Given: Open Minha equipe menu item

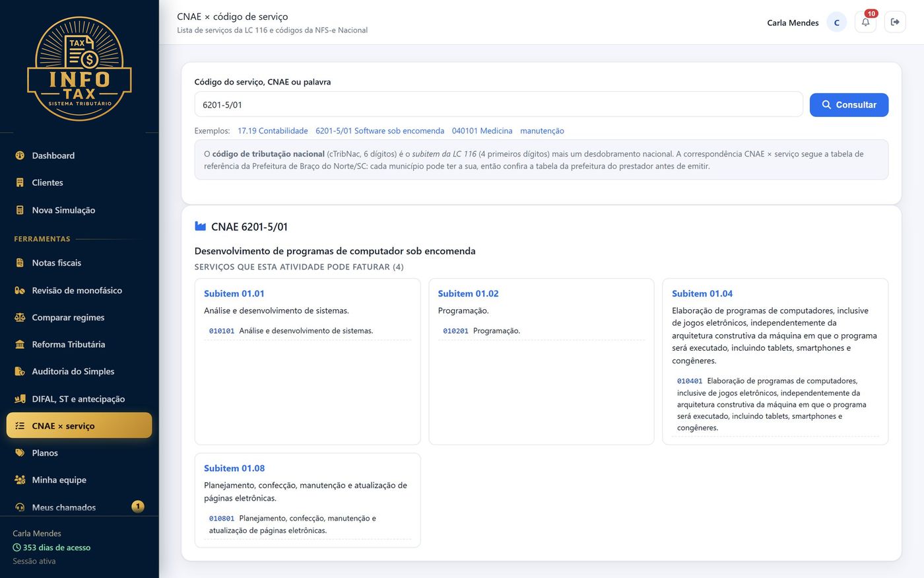Looking at the screenshot, I should click(79, 480).
